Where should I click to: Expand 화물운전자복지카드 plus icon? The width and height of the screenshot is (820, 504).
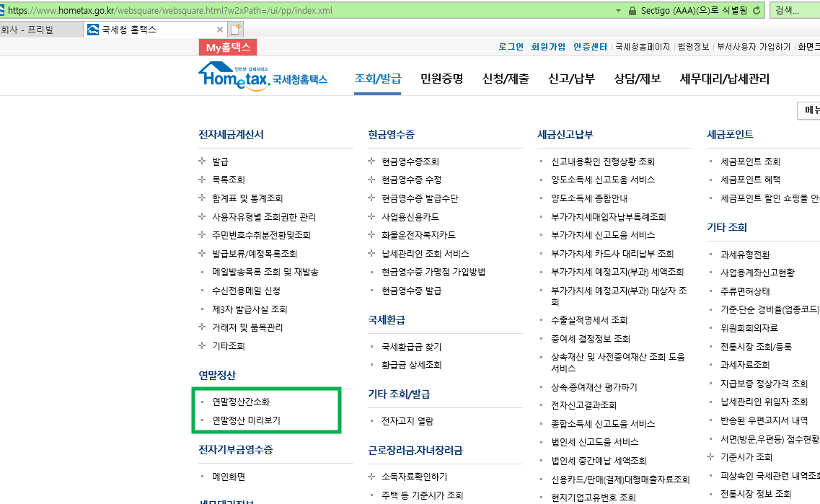point(371,235)
